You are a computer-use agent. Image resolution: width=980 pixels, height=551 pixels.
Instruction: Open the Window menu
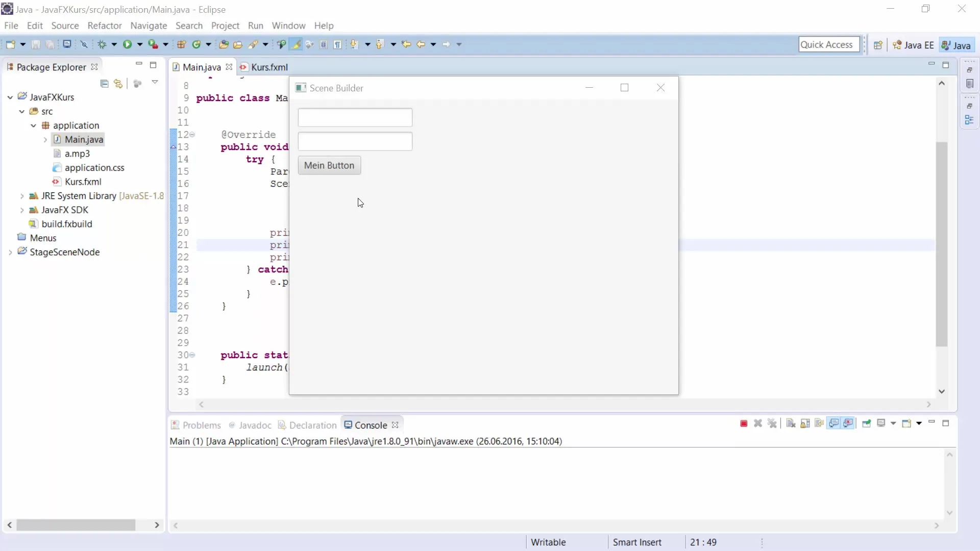coord(288,26)
